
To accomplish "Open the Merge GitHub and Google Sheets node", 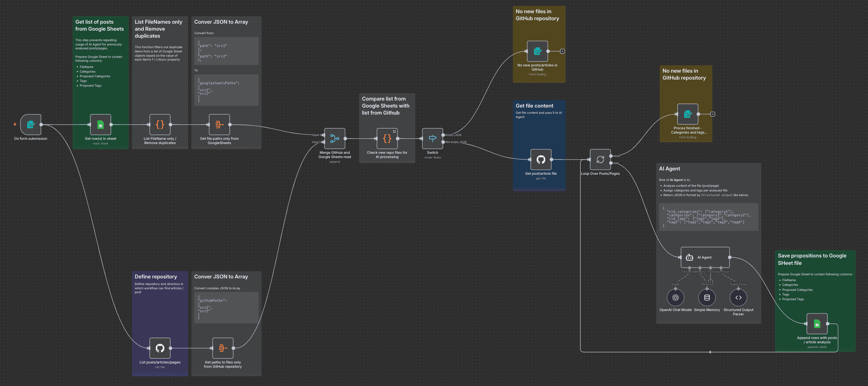I will [x=335, y=139].
